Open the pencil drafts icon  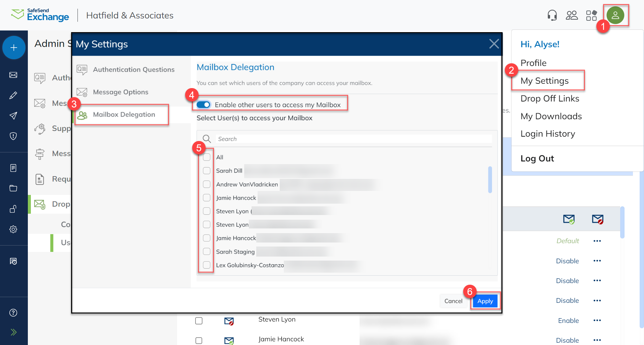pyautogui.click(x=13, y=95)
